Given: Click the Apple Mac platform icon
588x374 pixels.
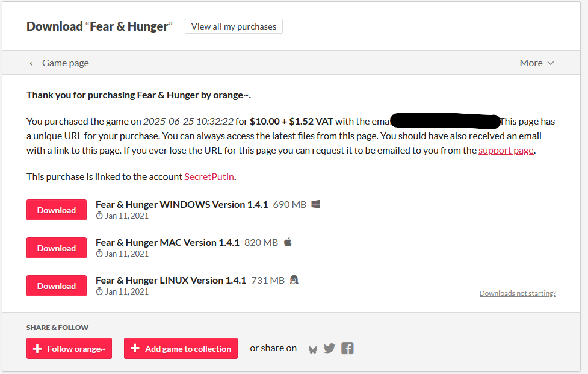Looking at the screenshot, I should coord(288,242).
